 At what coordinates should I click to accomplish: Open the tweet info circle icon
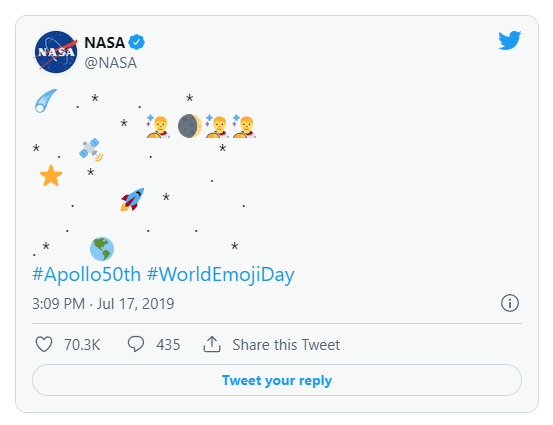[510, 303]
